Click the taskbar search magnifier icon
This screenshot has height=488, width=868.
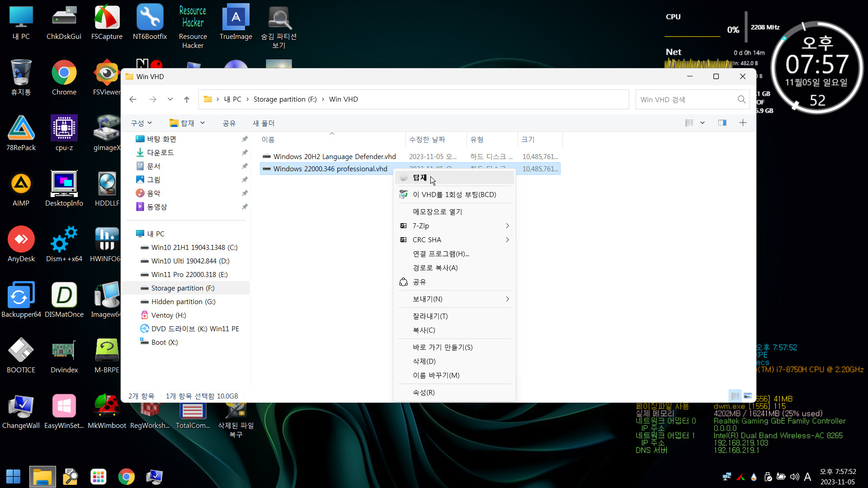pyautogui.click(x=71, y=477)
